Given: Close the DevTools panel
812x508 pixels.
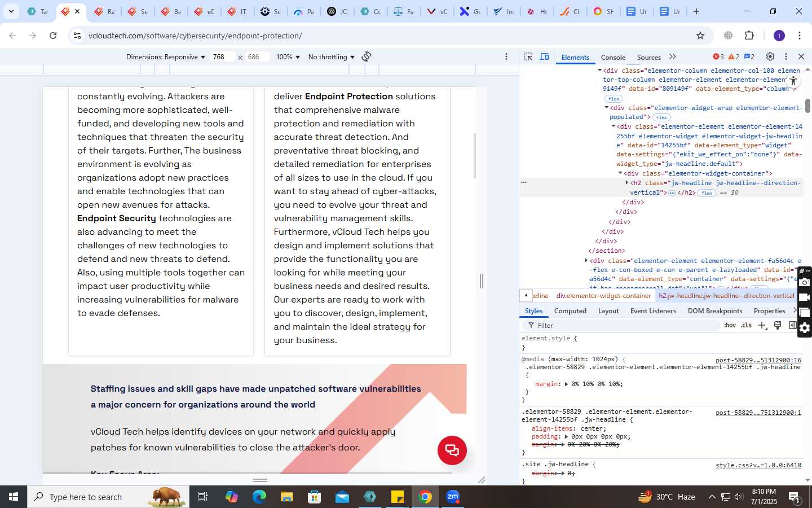Looking at the screenshot, I should tap(801, 56).
